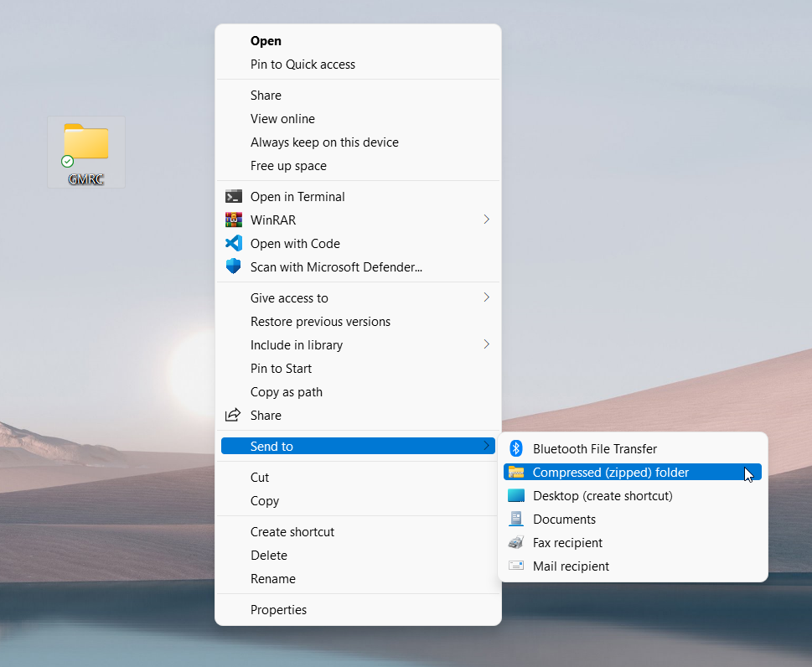Viewport: 812px width, 667px height.
Task: Click the Microsoft Defender shield icon
Action: (x=234, y=266)
